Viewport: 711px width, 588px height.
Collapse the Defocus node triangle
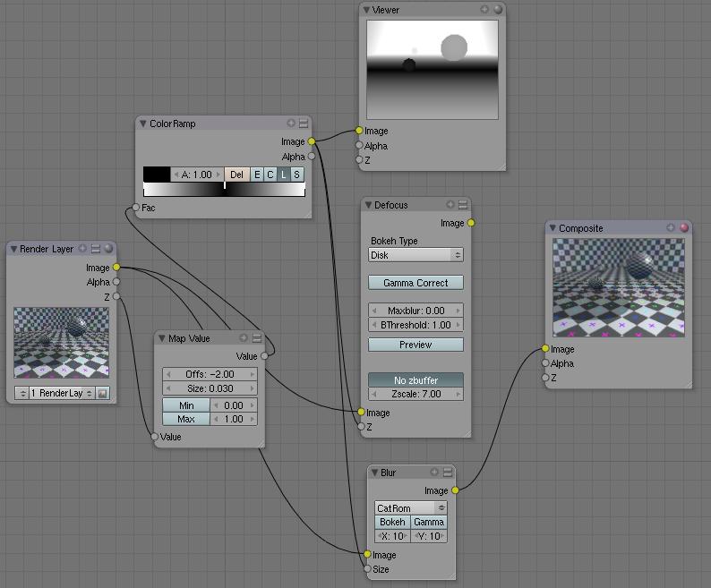(x=368, y=205)
